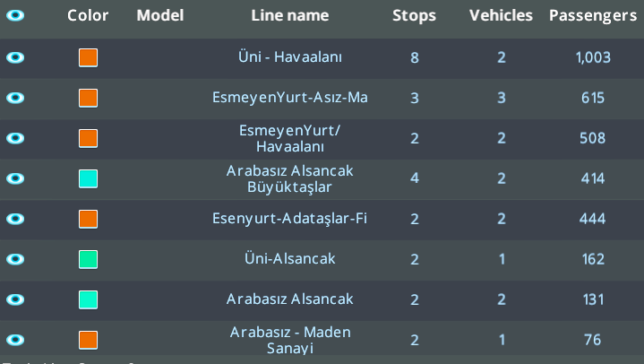The image size is (644, 364).
Task: Toggle visibility of EsmeyenYurt-Asız-Ma line
Action: 16,98
